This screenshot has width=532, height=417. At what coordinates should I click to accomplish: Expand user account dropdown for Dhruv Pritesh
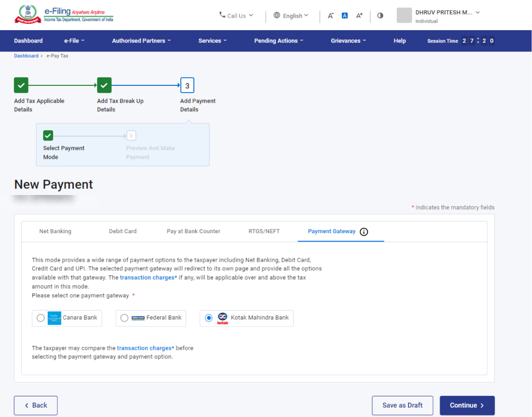click(478, 13)
